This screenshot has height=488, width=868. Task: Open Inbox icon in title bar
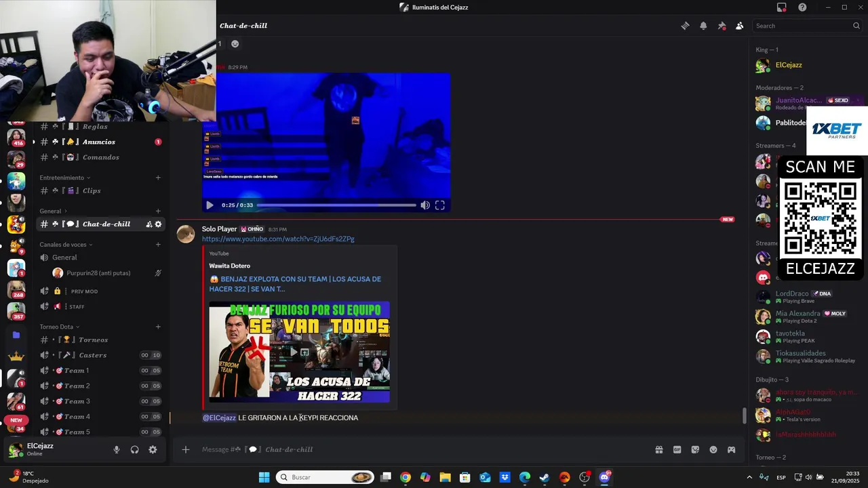coord(782,7)
